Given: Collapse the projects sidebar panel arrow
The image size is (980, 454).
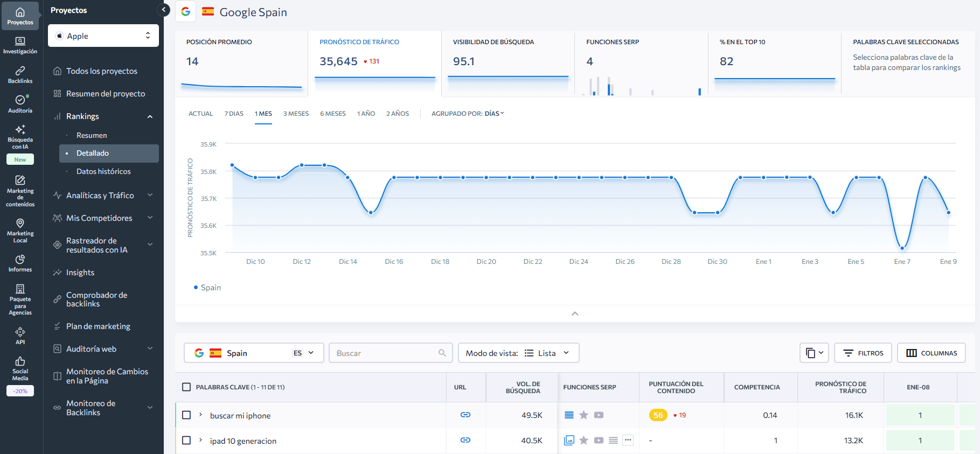Looking at the screenshot, I should pos(164,10).
